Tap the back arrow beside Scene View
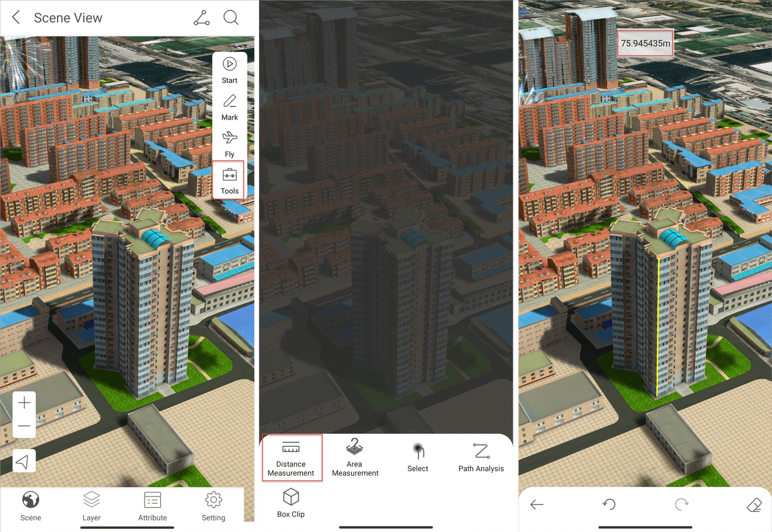The height and width of the screenshot is (532, 772). (x=17, y=18)
